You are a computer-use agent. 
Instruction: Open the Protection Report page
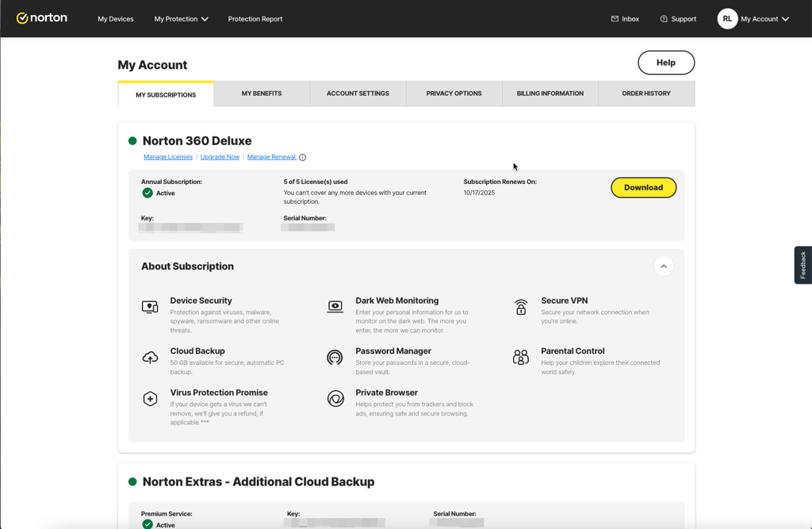255,19
